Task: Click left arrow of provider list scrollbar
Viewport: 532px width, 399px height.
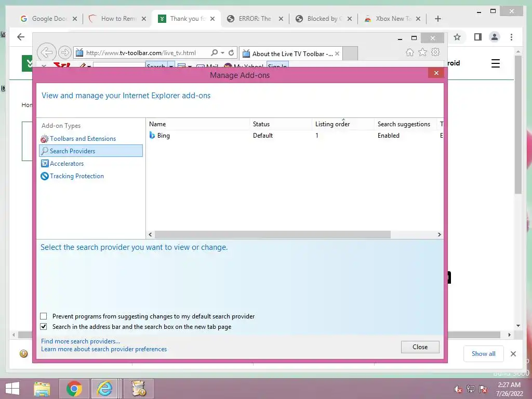Action: 150,234
